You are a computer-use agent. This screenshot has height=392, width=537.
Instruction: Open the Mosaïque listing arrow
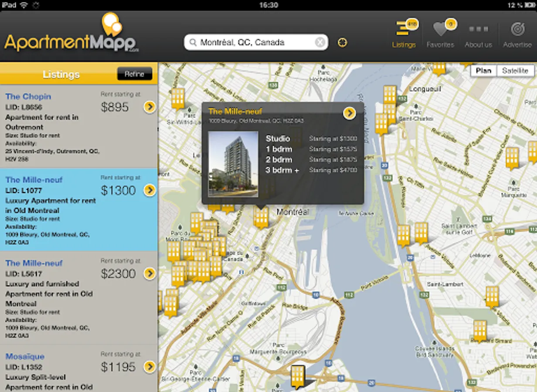point(150,367)
